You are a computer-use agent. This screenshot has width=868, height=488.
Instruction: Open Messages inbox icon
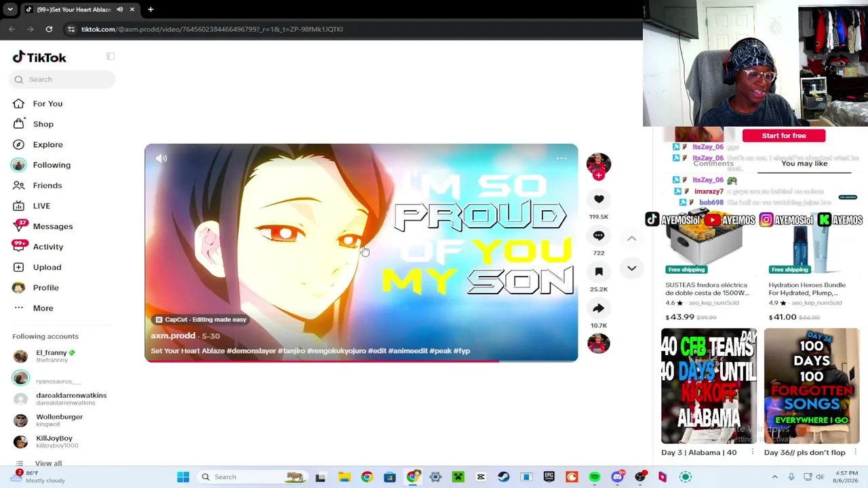(x=19, y=226)
